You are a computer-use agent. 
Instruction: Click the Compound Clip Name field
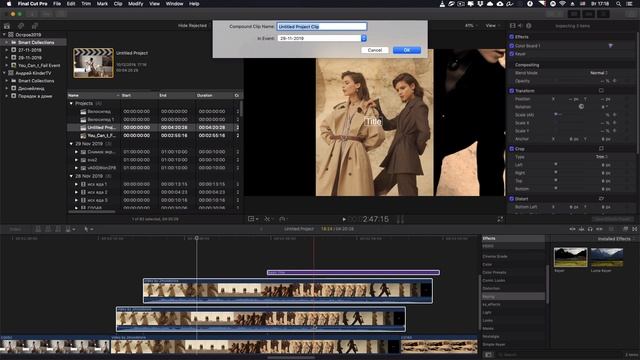click(x=322, y=27)
